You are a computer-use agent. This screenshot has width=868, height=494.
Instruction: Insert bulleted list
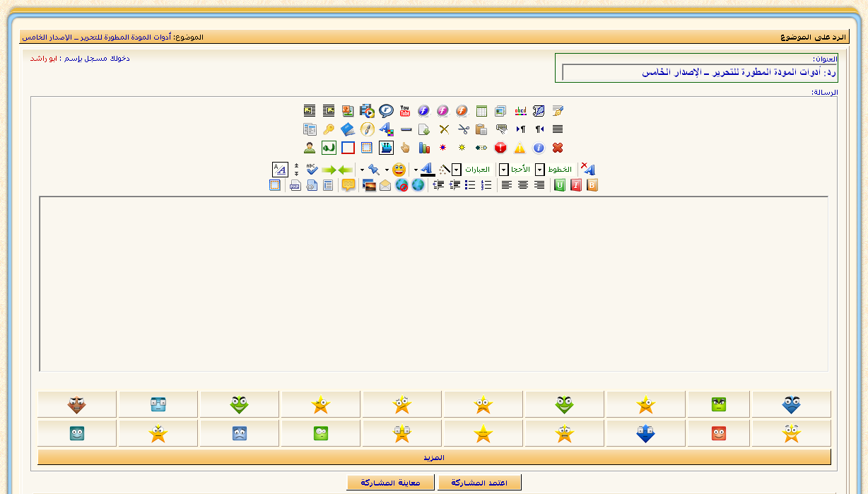coord(470,185)
